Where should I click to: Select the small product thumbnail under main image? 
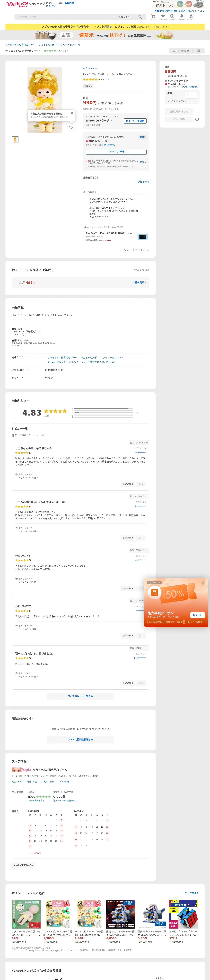(x=15, y=140)
